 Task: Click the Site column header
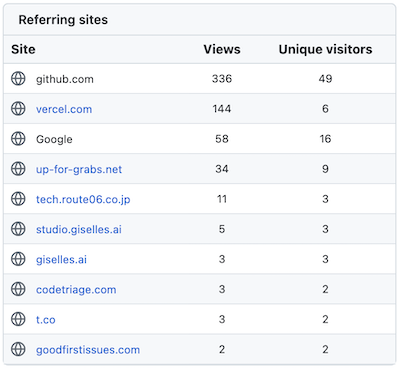point(23,49)
